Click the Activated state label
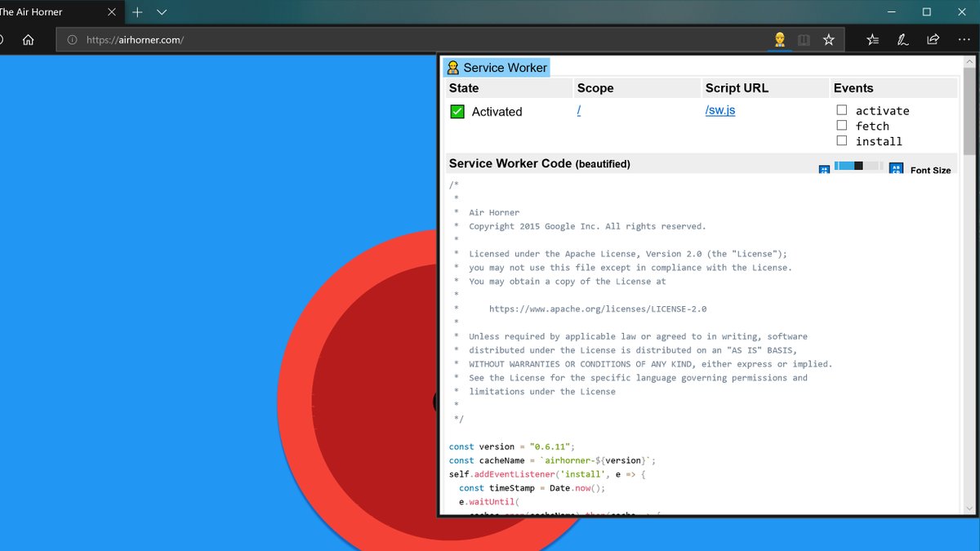 (x=497, y=112)
